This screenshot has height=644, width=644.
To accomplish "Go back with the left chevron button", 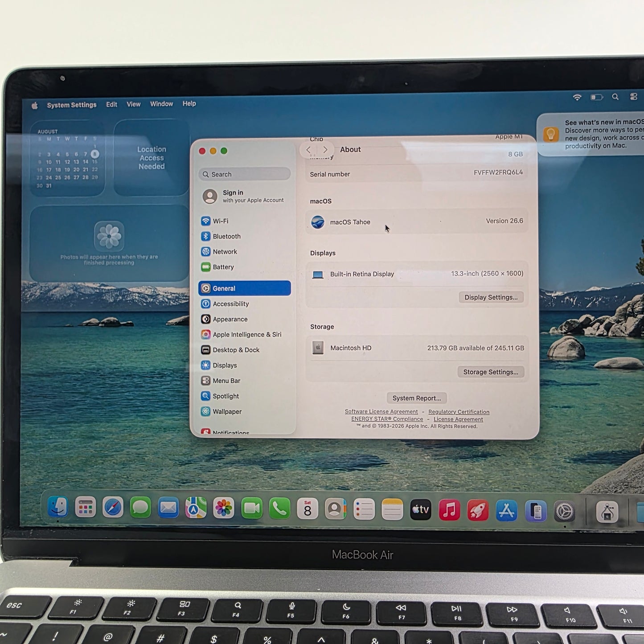I will [308, 150].
